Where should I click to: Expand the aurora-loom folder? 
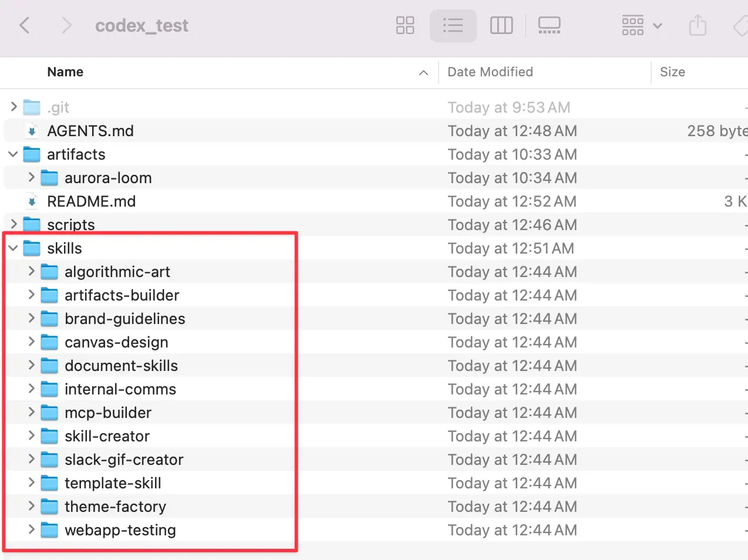coord(31,177)
